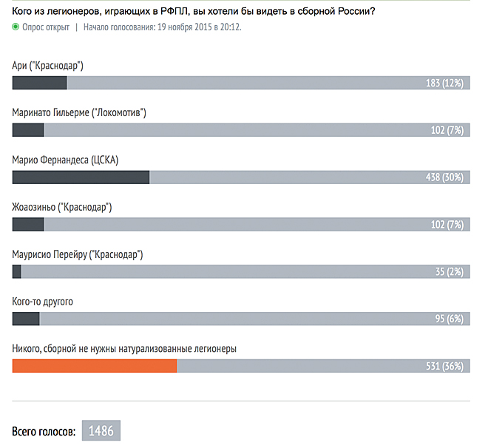Click the 35 (2%) vote count
Screen dimensions: 488x448
pyautogui.click(x=450, y=271)
